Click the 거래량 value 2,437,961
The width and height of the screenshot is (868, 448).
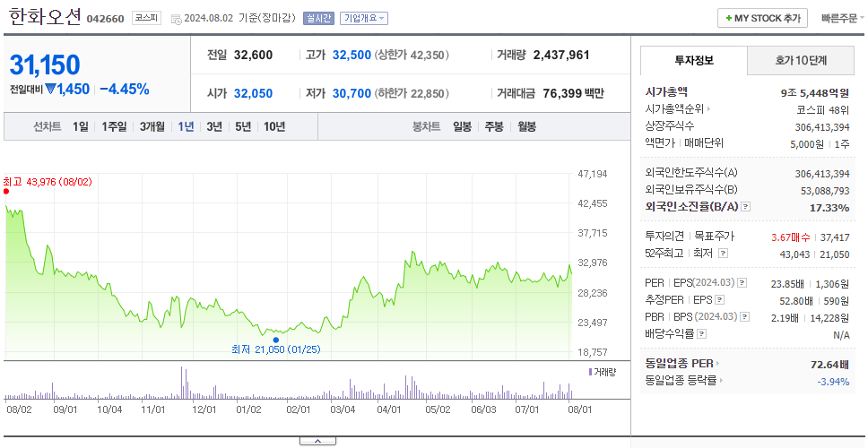coord(561,56)
